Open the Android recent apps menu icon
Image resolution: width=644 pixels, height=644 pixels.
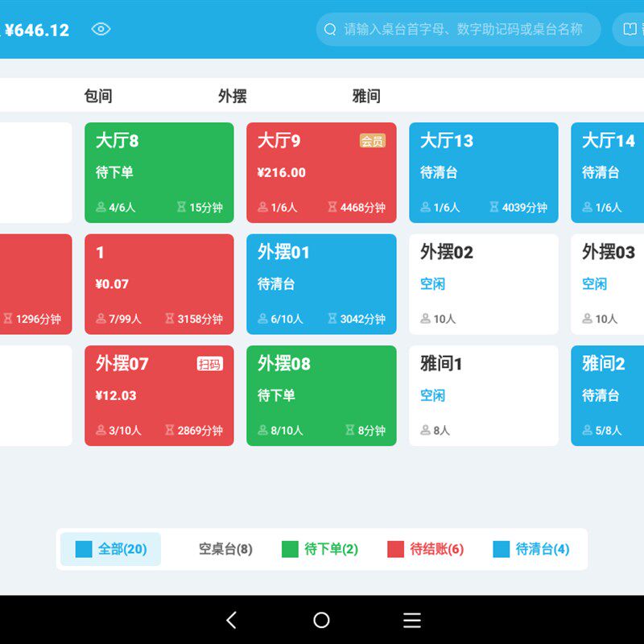coord(412,620)
